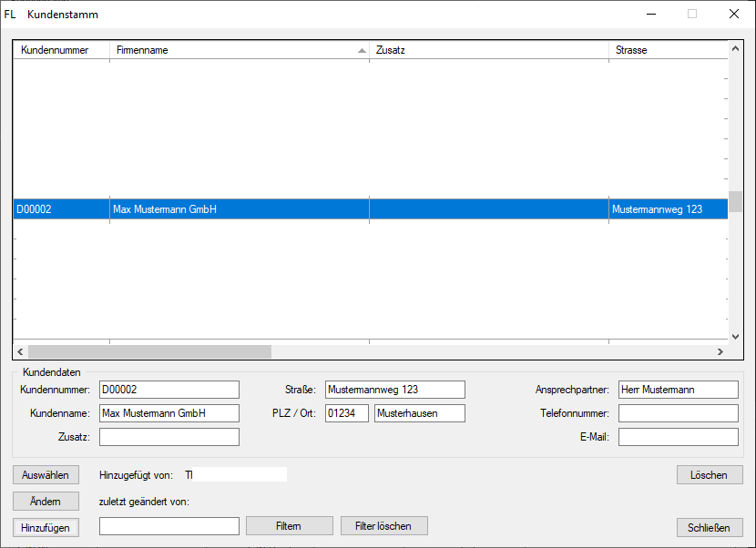Select the Max Mustermann GmbH row
This screenshot has height=548, width=756.
(x=237, y=209)
